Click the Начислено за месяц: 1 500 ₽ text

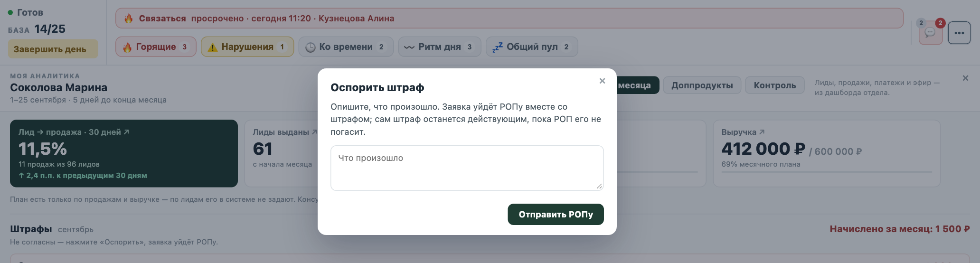[899, 229]
